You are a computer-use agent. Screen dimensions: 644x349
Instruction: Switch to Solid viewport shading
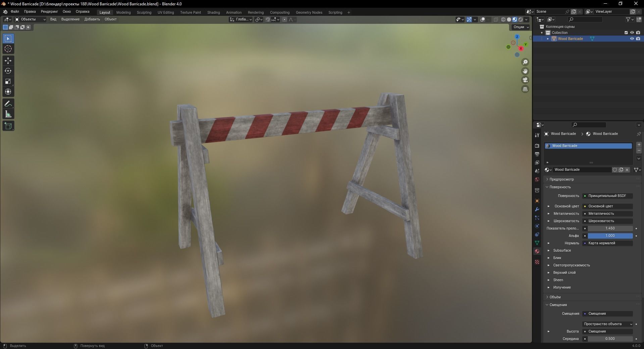click(x=509, y=19)
